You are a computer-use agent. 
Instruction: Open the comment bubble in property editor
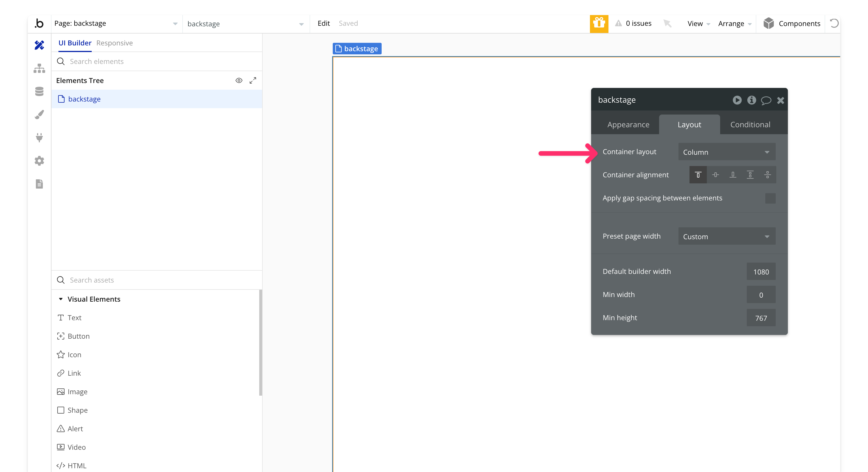[766, 100]
